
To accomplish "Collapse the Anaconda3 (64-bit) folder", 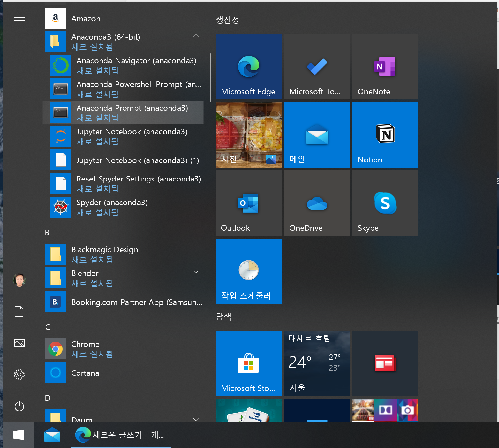I will [196, 36].
